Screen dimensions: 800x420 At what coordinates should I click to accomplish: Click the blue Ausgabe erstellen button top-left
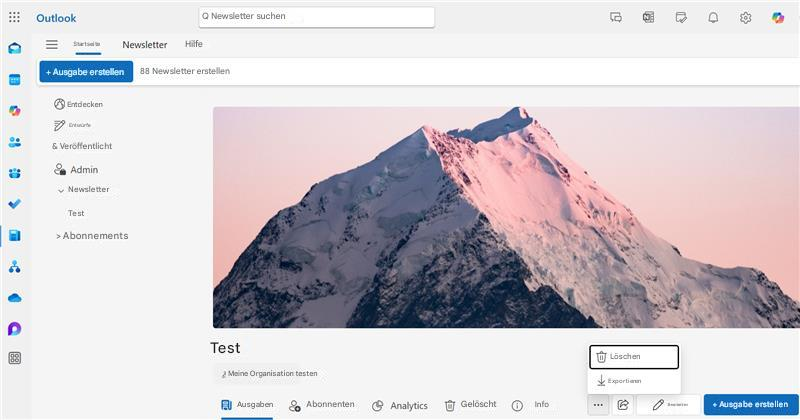point(86,72)
